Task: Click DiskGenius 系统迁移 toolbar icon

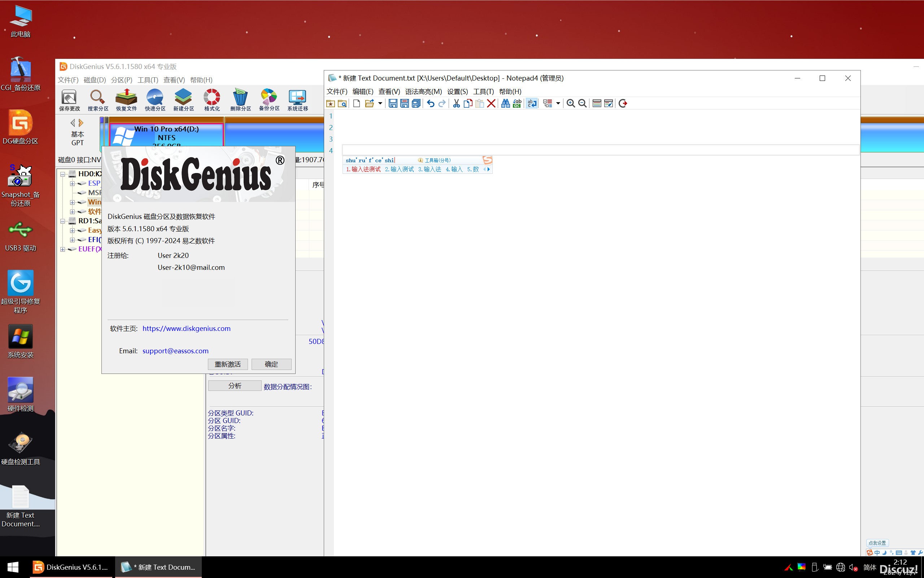Action: pyautogui.click(x=298, y=100)
